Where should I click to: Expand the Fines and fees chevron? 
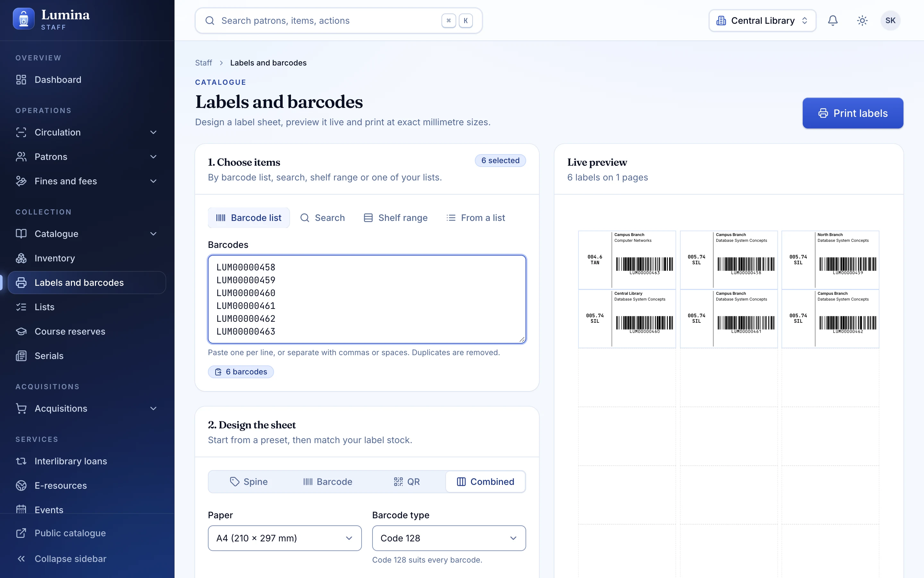click(x=153, y=181)
